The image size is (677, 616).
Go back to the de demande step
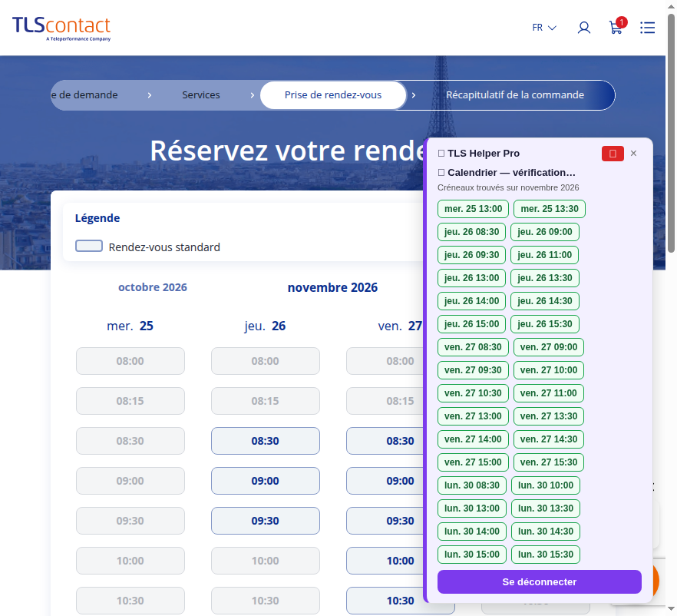tap(84, 95)
